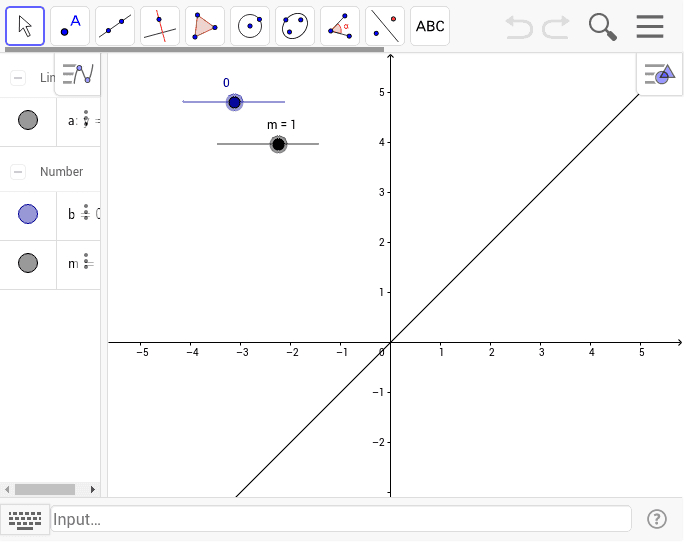684x542 pixels.
Task: Select the Circle with center tool
Action: (250, 26)
